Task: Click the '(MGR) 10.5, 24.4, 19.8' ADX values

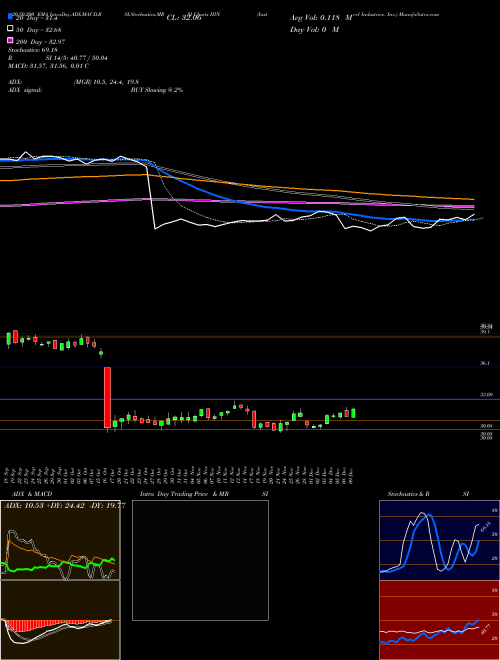Action: pyautogui.click(x=106, y=82)
